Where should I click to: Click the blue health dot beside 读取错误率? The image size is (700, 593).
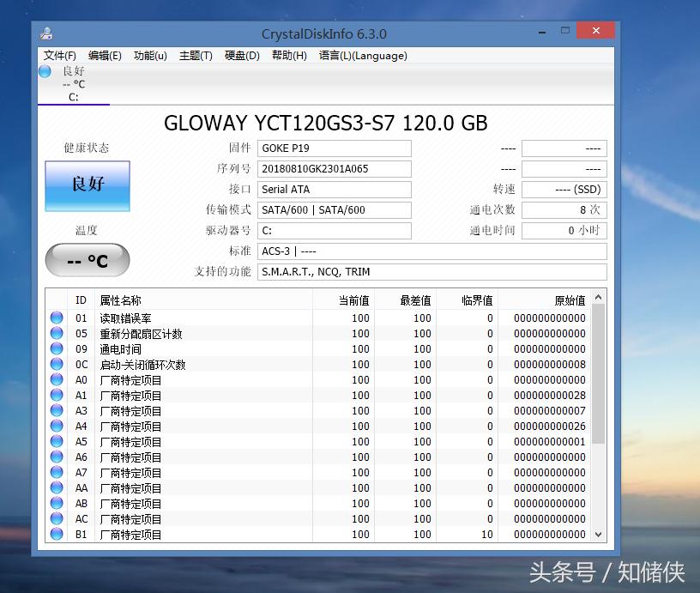[56, 318]
